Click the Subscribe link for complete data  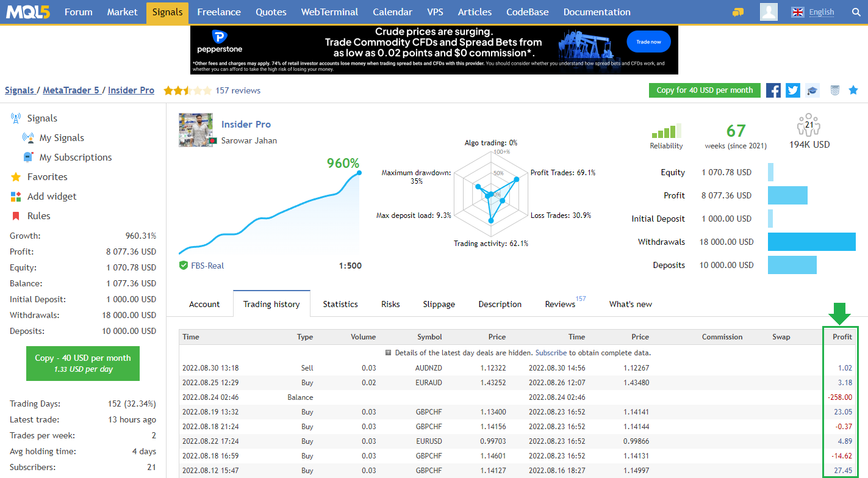coord(551,353)
